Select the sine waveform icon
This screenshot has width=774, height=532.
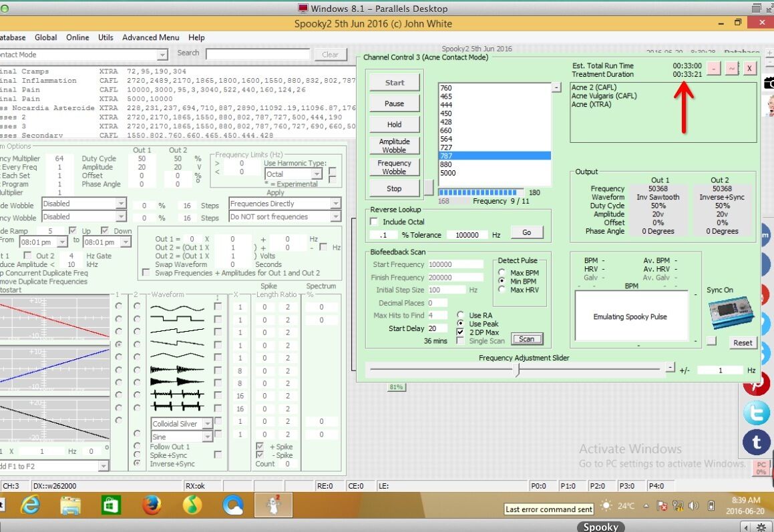click(177, 307)
